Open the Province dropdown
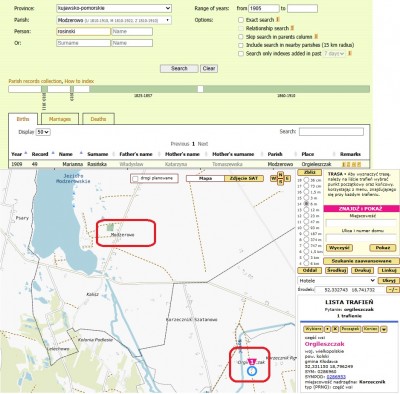Image resolution: width=400 pixels, height=394 pixels. pyautogui.click(x=114, y=8)
